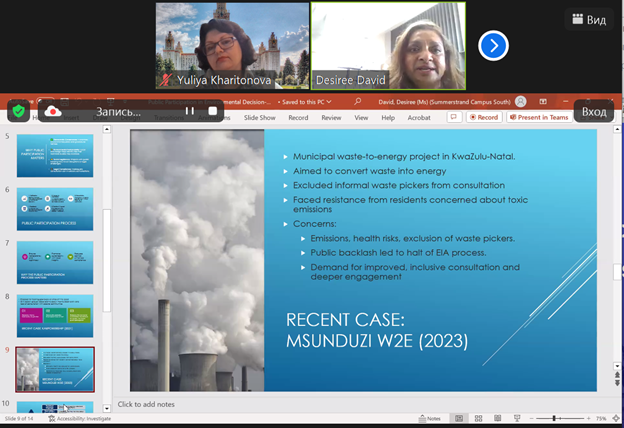
Task: Click the slide title 'Recent Case: Msunduzi W2E (2023)'
Action: pos(377,330)
